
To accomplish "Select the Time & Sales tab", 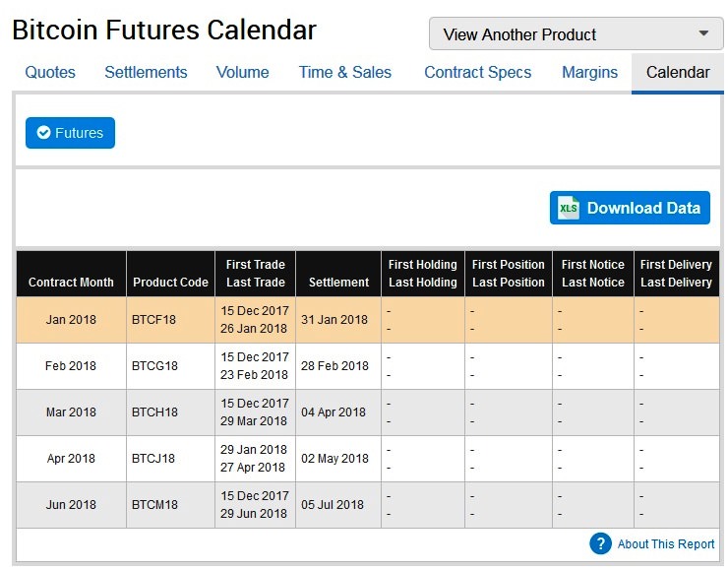I will click(x=345, y=73).
